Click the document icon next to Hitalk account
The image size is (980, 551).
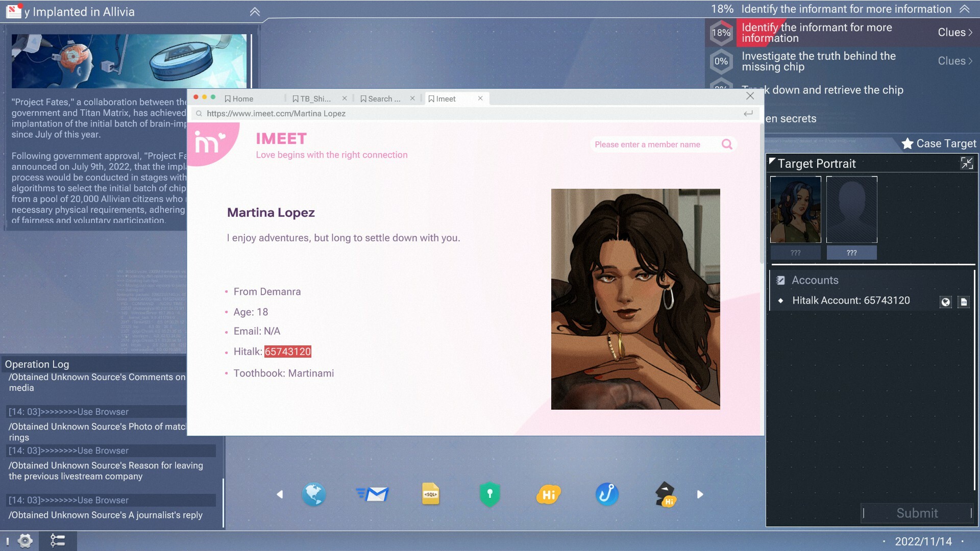point(963,302)
